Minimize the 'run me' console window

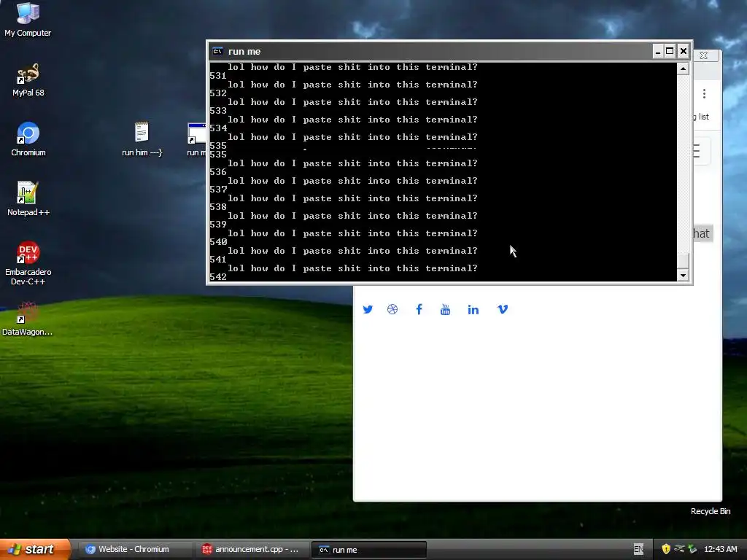657,52
